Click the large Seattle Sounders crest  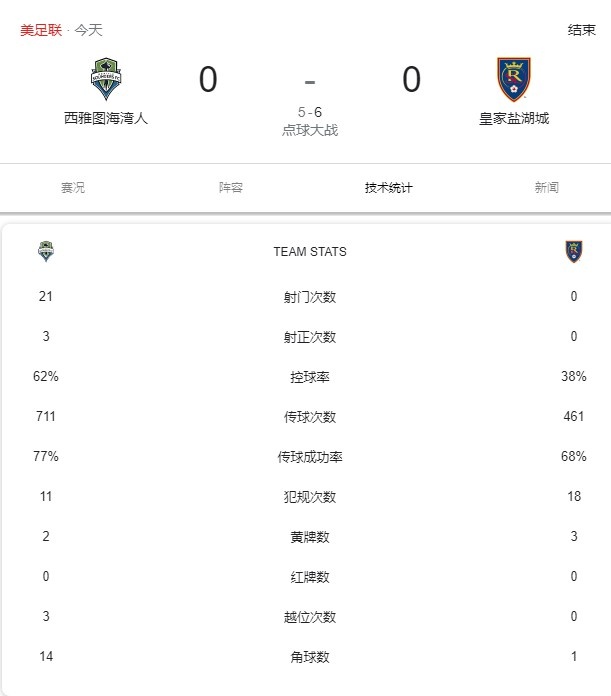(106, 79)
